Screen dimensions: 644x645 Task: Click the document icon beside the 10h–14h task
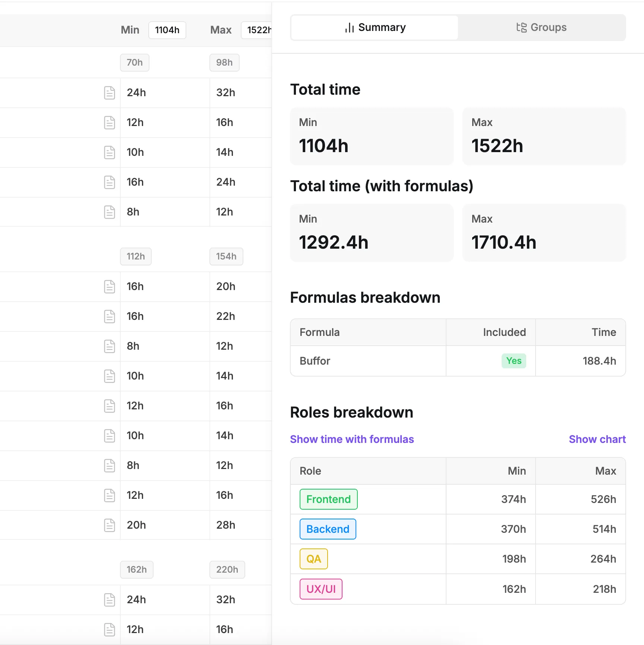pos(110,152)
